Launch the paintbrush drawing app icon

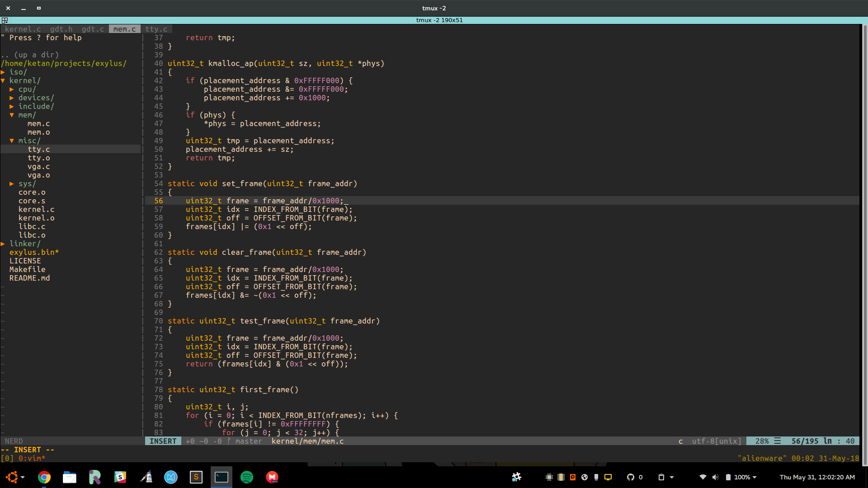pyautogui.click(x=146, y=477)
